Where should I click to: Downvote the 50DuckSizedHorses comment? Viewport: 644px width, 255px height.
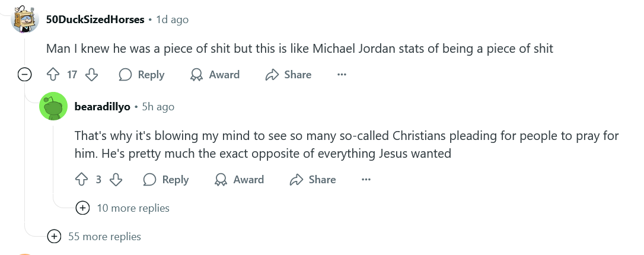(x=91, y=75)
